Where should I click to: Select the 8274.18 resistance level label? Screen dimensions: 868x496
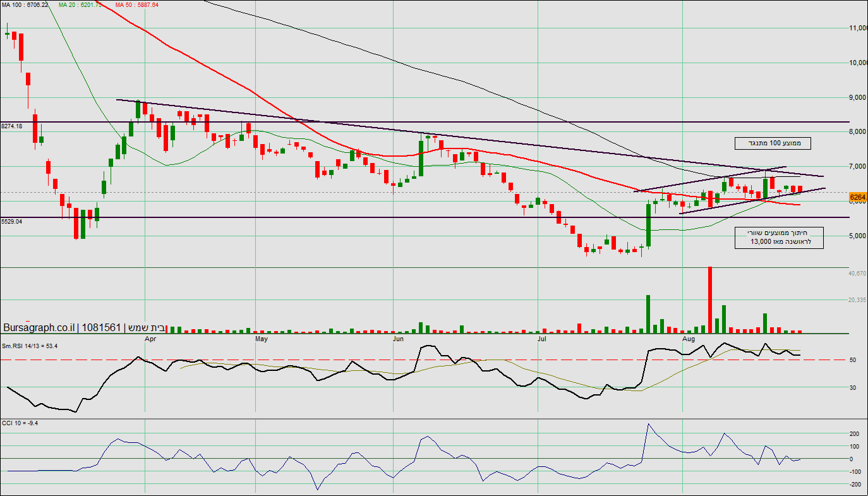[x=11, y=126]
